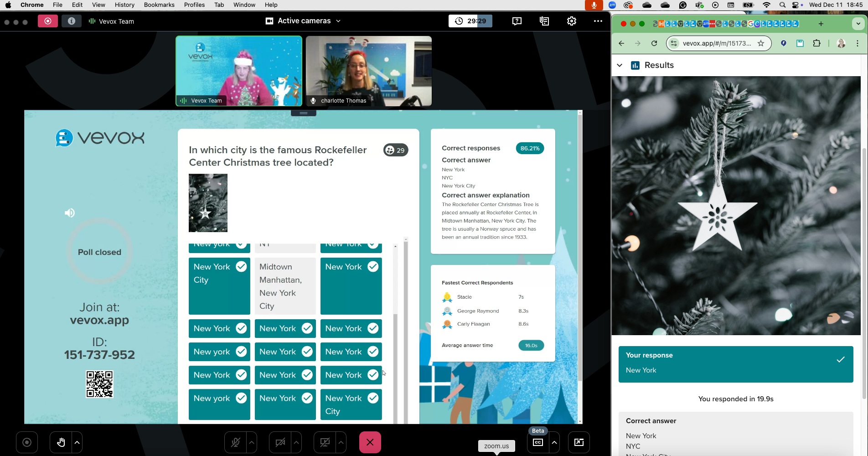
Task: Open new tab with plus button
Action: point(821,24)
